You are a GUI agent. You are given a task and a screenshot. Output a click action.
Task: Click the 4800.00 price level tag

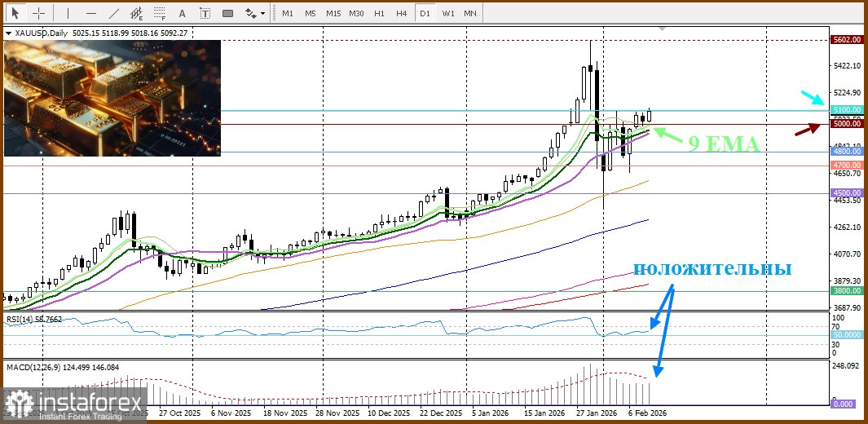point(847,151)
